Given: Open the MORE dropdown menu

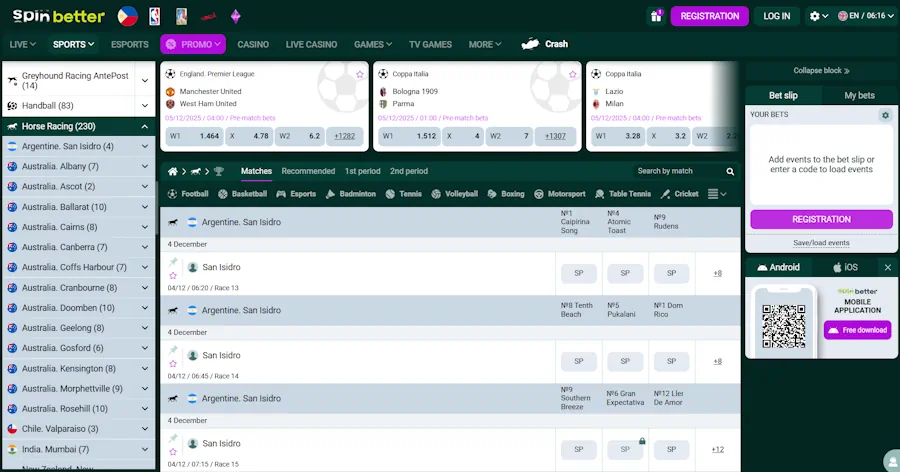Looking at the screenshot, I should 485,44.
